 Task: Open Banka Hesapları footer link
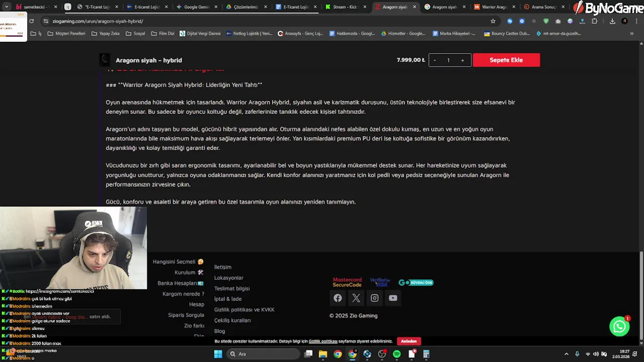[x=181, y=283]
